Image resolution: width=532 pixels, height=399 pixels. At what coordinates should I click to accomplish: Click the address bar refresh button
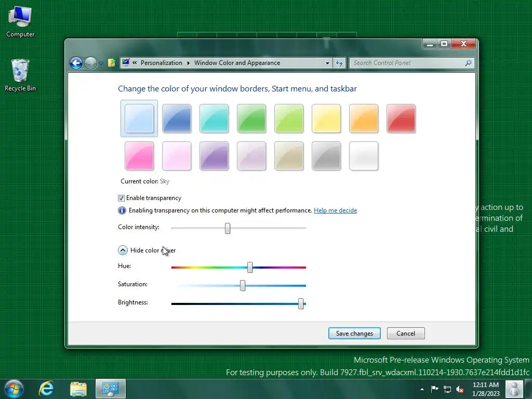[x=339, y=63]
